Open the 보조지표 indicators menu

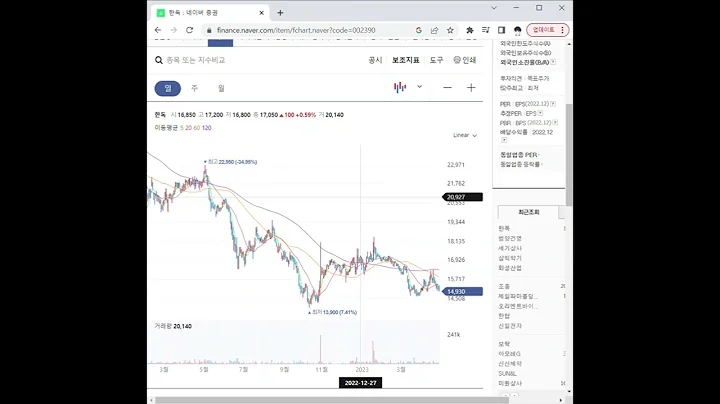[405, 60]
